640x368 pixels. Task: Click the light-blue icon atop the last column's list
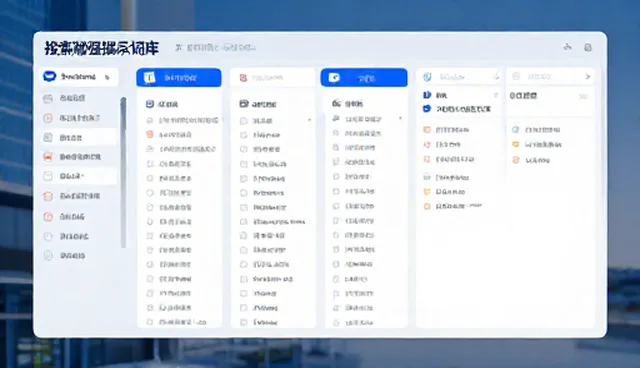pyautogui.click(x=516, y=129)
